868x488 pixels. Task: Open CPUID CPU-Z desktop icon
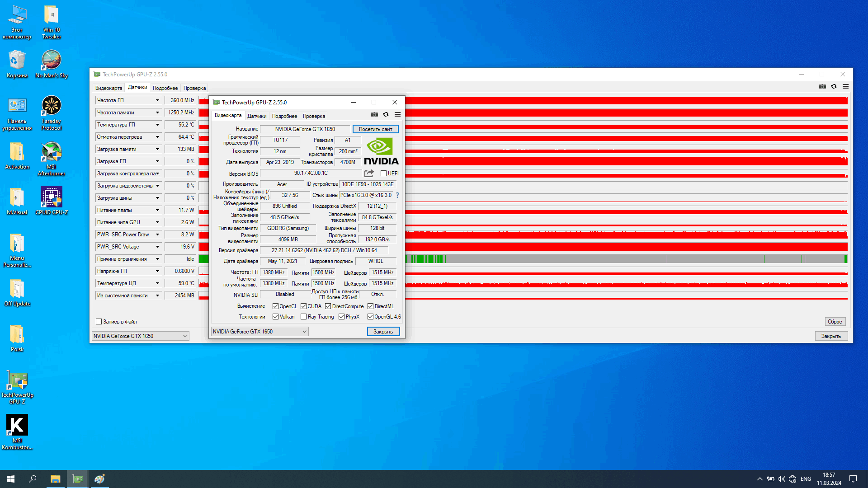pos(51,201)
